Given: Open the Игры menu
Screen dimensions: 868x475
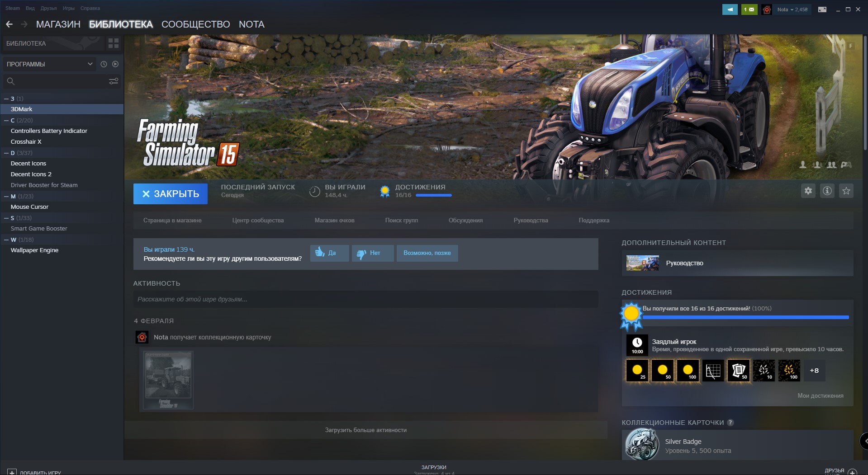Looking at the screenshot, I should (x=69, y=8).
